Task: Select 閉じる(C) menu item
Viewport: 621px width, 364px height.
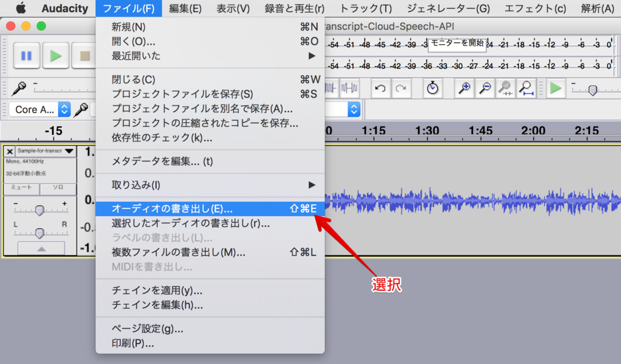Action: (210, 79)
